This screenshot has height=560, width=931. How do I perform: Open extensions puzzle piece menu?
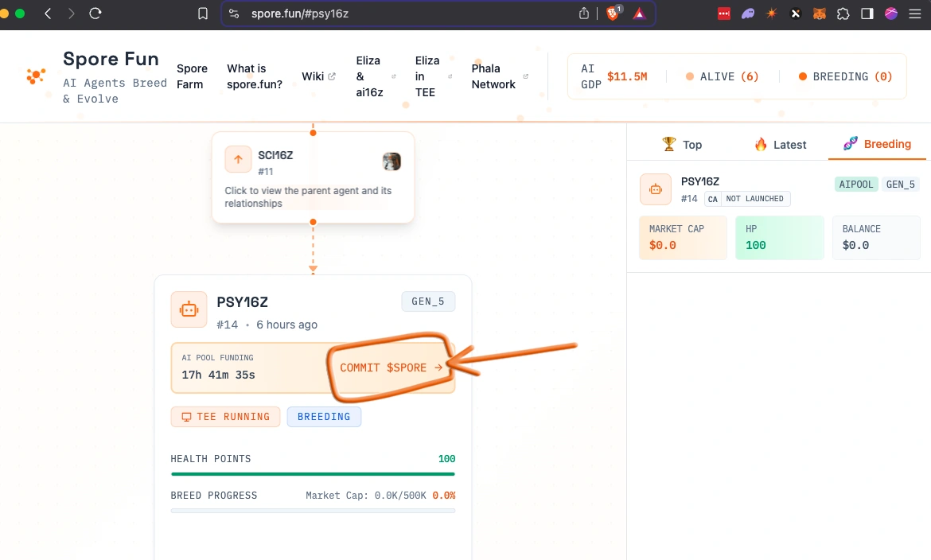843,14
